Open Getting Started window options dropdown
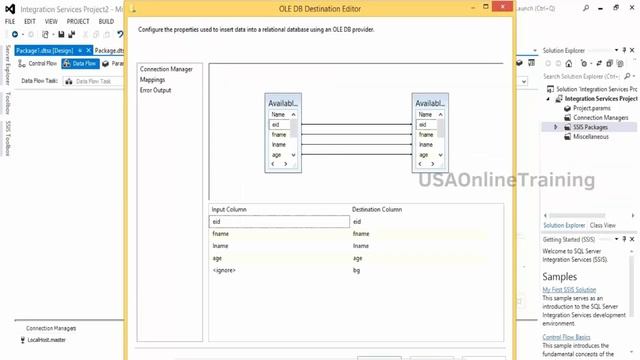 (616, 239)
